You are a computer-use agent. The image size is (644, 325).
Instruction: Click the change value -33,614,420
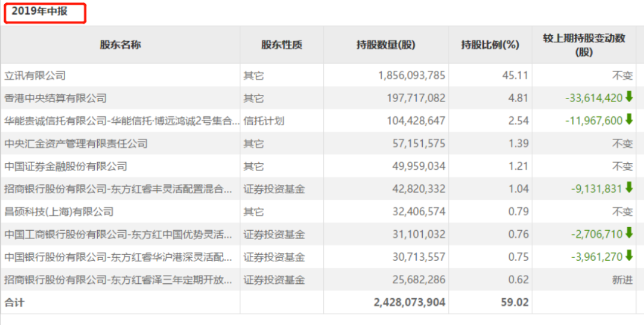[x=594, y=98]
